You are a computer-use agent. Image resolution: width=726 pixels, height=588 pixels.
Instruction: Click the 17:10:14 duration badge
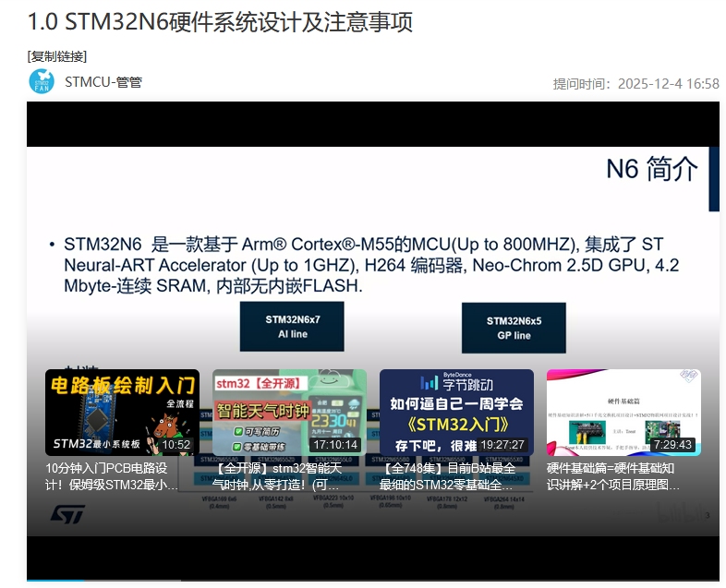tap(335, 445)
